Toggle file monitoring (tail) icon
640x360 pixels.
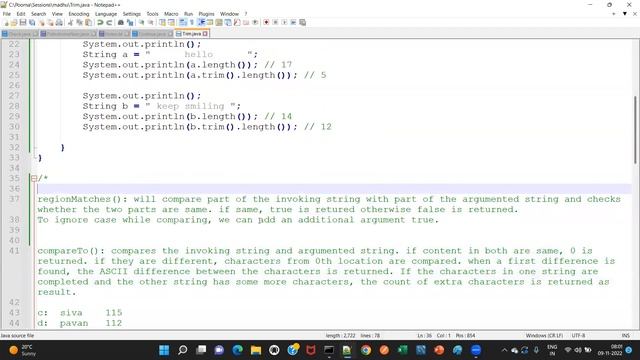[x=255, y=22]
